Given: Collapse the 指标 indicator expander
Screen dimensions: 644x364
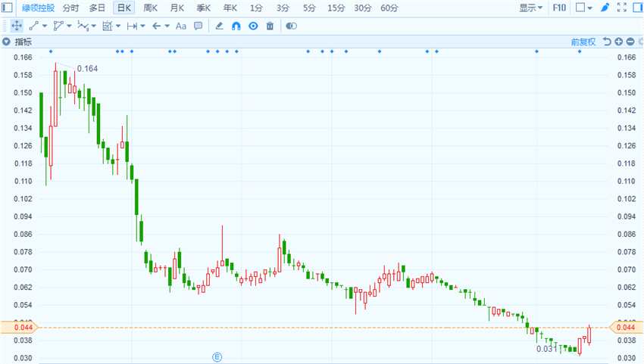Looking at the screenshot, I should coord(6,42).
